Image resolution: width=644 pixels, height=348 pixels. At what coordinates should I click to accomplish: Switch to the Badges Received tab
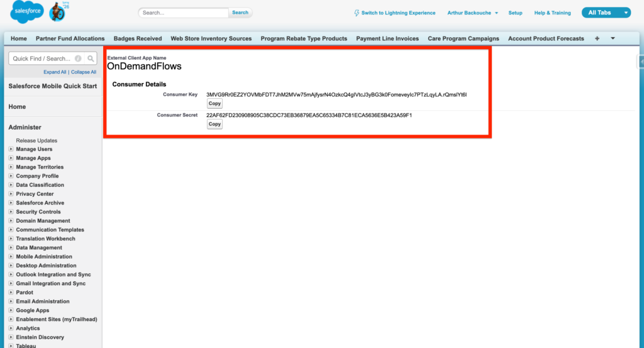coord(137,38)
